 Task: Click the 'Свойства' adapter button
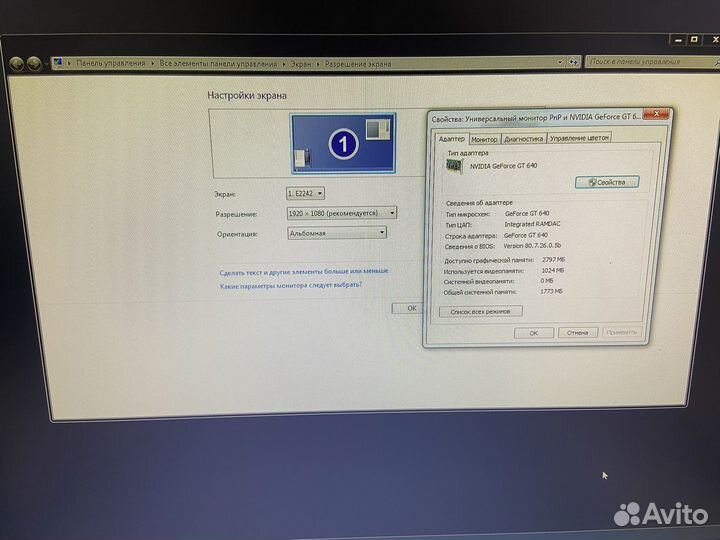607,182
